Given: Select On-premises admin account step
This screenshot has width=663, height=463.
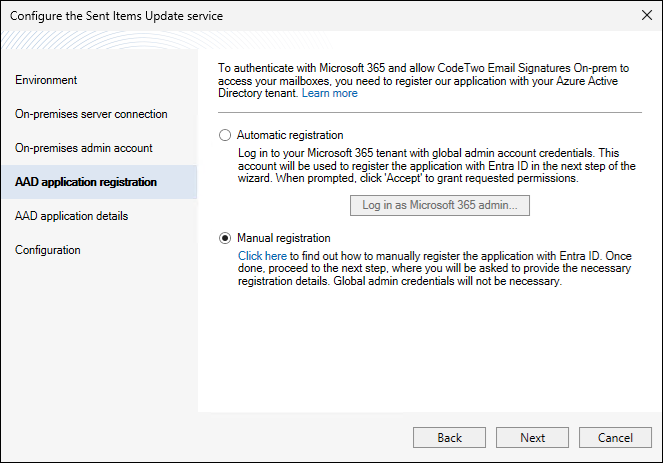Looking at the screenshot, I should click(x=83, y=148).
